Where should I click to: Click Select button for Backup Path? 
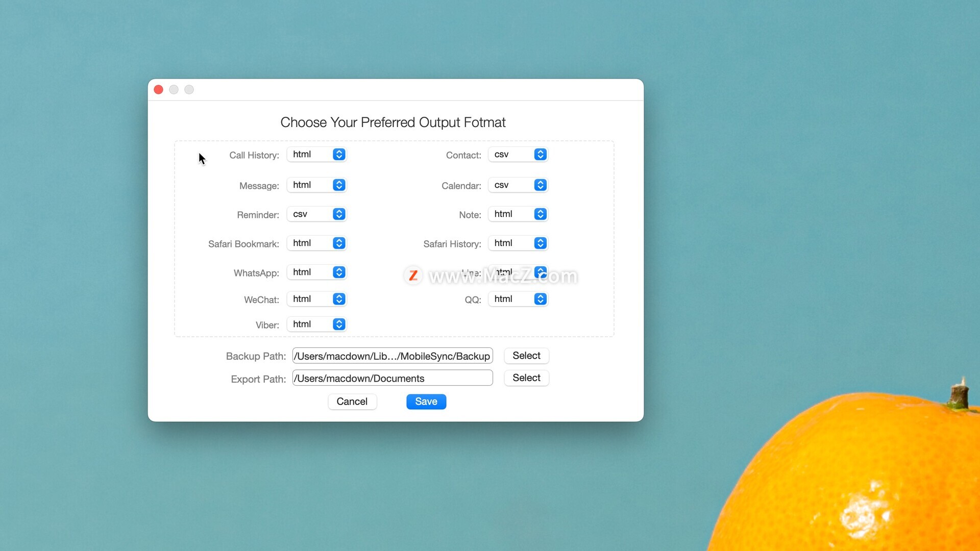[x=526, y=356]
